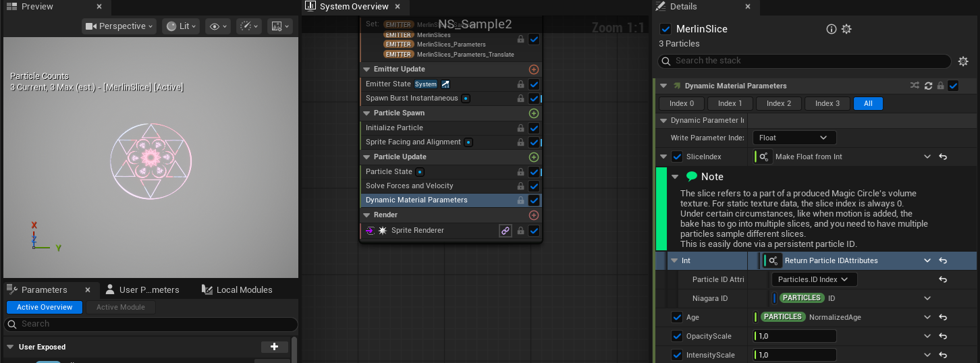
Task: Collapse Dynamic Material Parameters section in Details
Action: click(x=663, y=86)
